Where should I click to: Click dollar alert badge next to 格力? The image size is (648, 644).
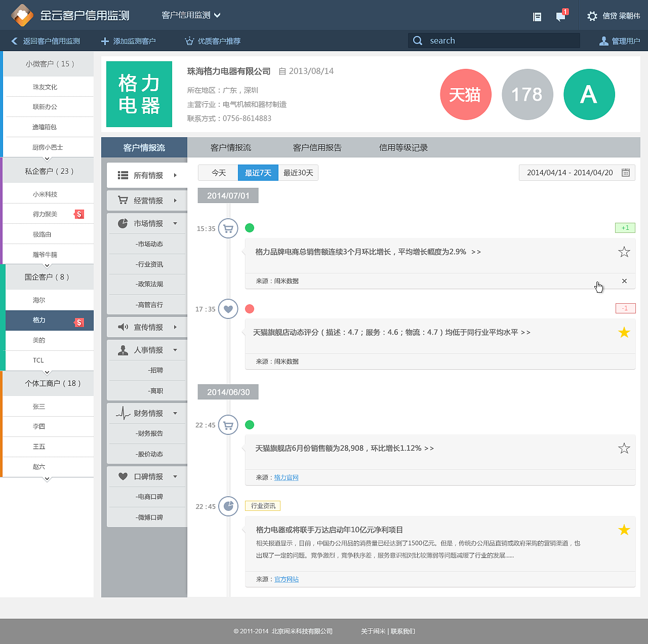coord(79,323)
